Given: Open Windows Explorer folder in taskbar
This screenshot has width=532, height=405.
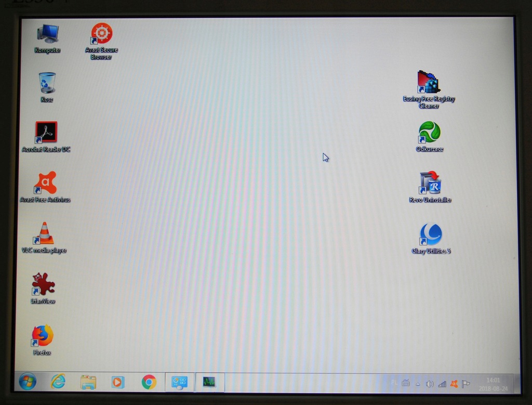Looking at the screenshot, I should (x=88, y=382).
